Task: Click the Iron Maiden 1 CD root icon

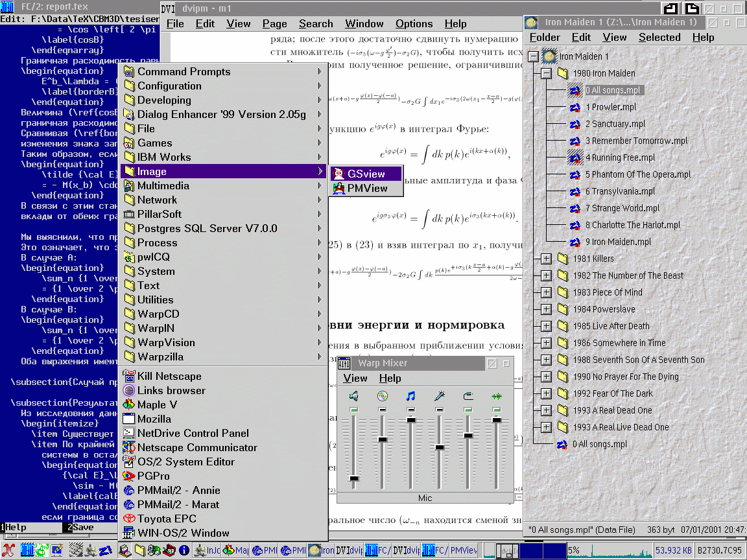Action: (549, 56)
